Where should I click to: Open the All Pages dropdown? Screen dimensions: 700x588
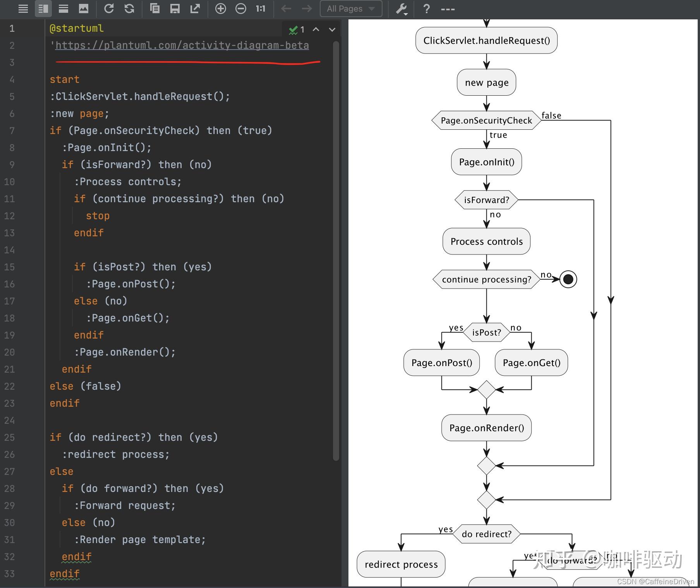[351, 9]
